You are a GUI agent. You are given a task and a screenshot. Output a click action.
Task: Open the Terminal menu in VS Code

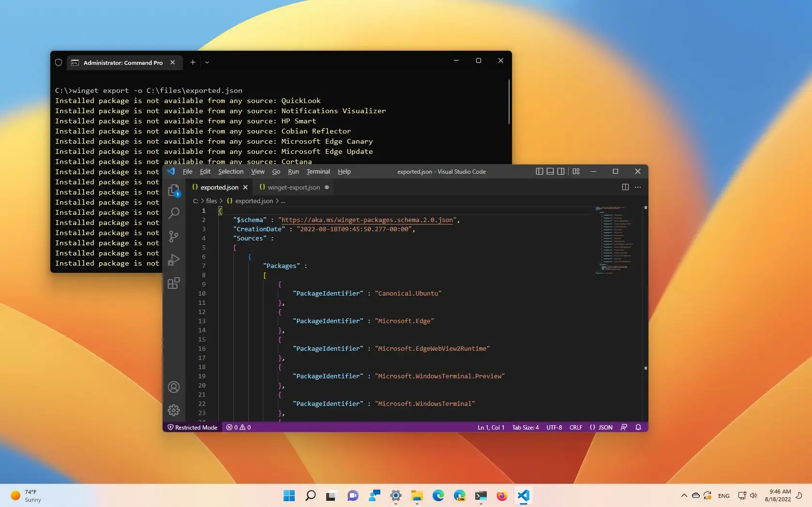(x=318, y=172)
